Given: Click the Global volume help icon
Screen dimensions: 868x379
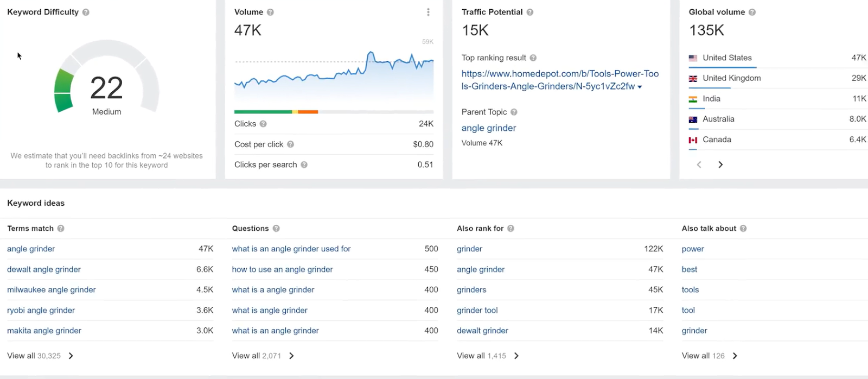Looking at the screenshot, I should [752, 12].
